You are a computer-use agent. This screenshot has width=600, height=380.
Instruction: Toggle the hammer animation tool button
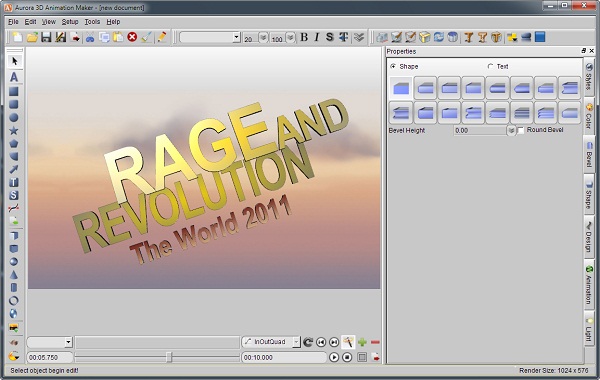click(x=348, y=342)
